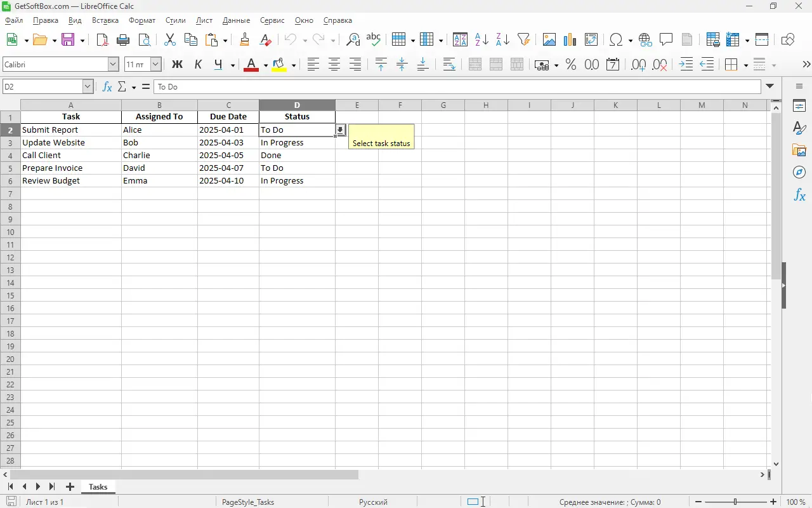The height and width of the screenshot is (508, 812).
Task: Click the Function Wizard fx icon
Action: [107, 86]
